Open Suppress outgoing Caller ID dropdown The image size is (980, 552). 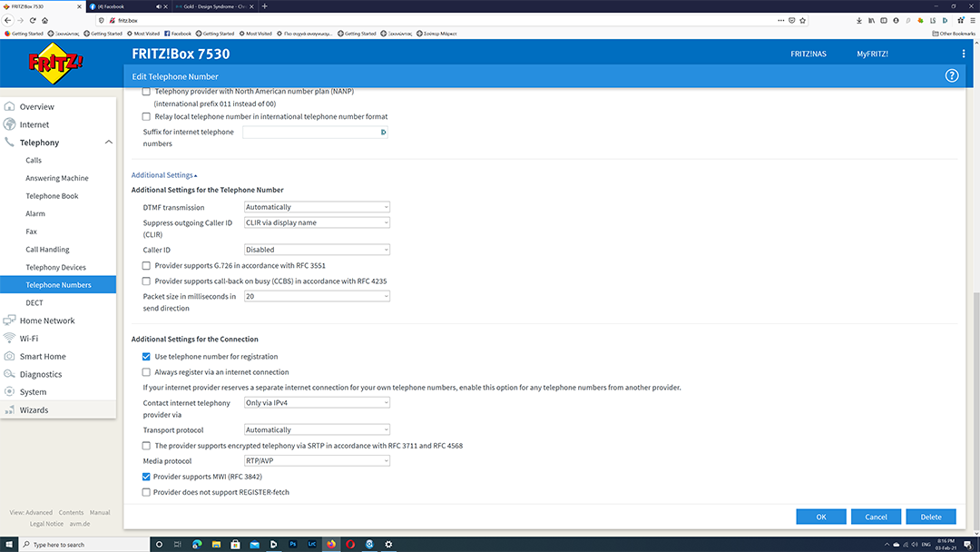(317, 222)
